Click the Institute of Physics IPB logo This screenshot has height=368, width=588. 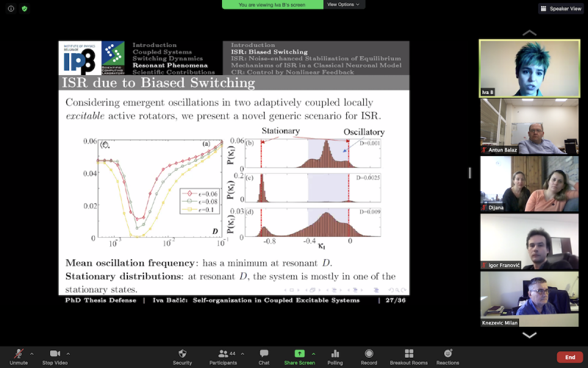point(80,58)
